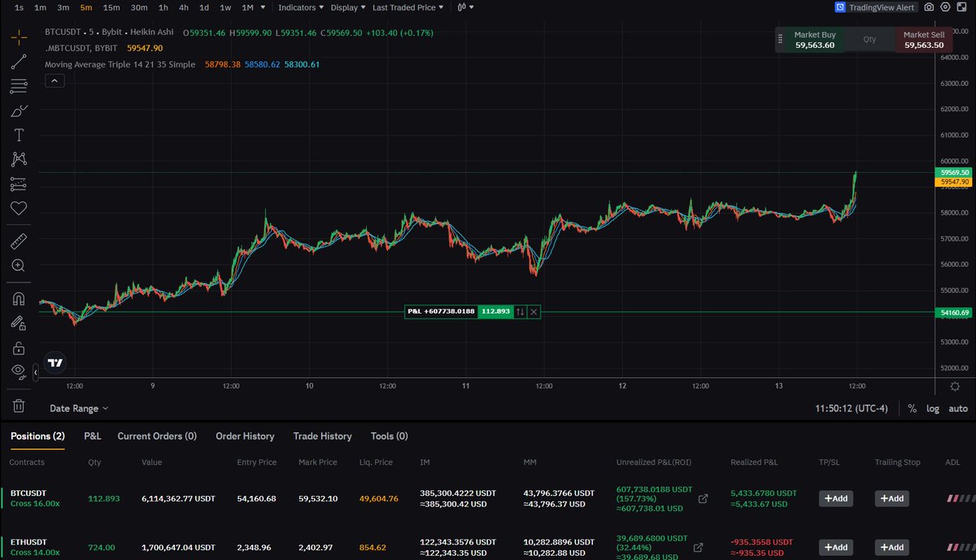This screenshot has height=560, width=976.
Task: Select the 1h timeframe
Action: pos(163,7)
